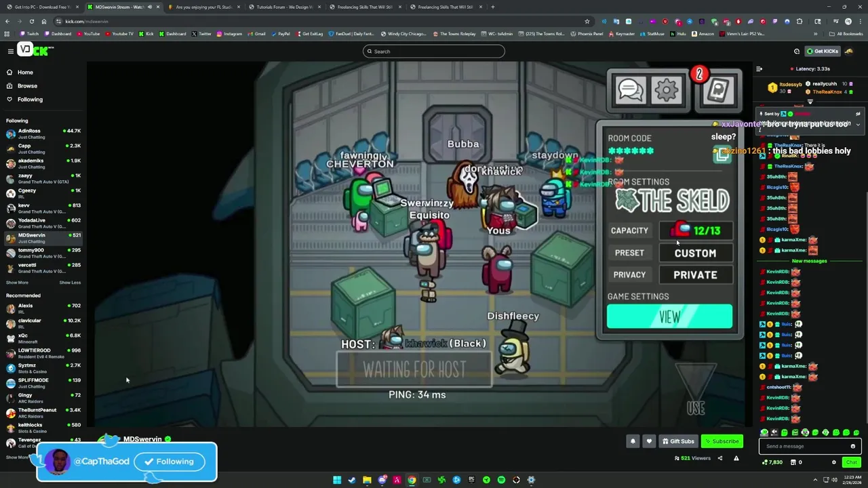Open xQc recommended channel

click(x=43, y=338)
